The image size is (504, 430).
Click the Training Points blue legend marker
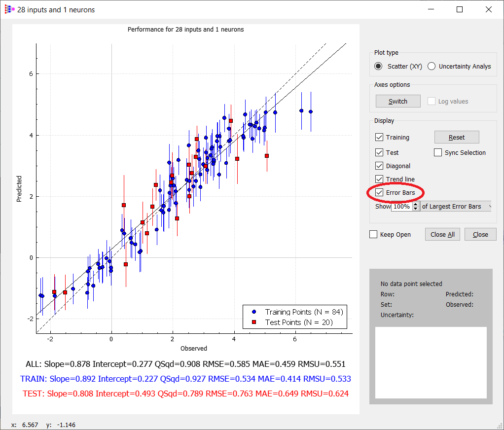pyautogui.click(x=254, y=312)
